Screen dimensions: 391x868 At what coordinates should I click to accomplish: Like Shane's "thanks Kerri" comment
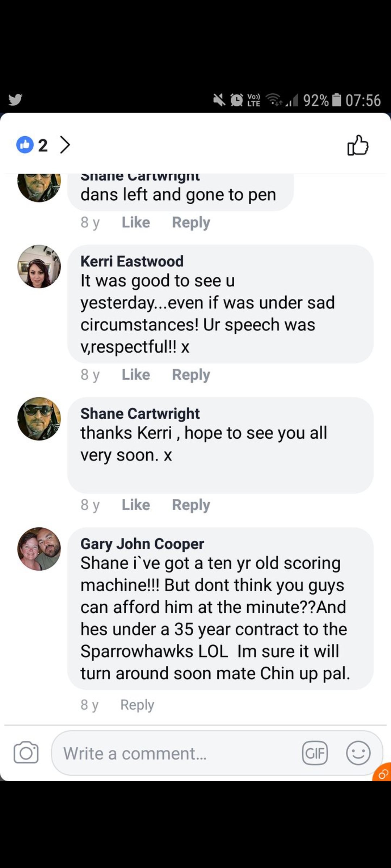click(x=136, y=505)
